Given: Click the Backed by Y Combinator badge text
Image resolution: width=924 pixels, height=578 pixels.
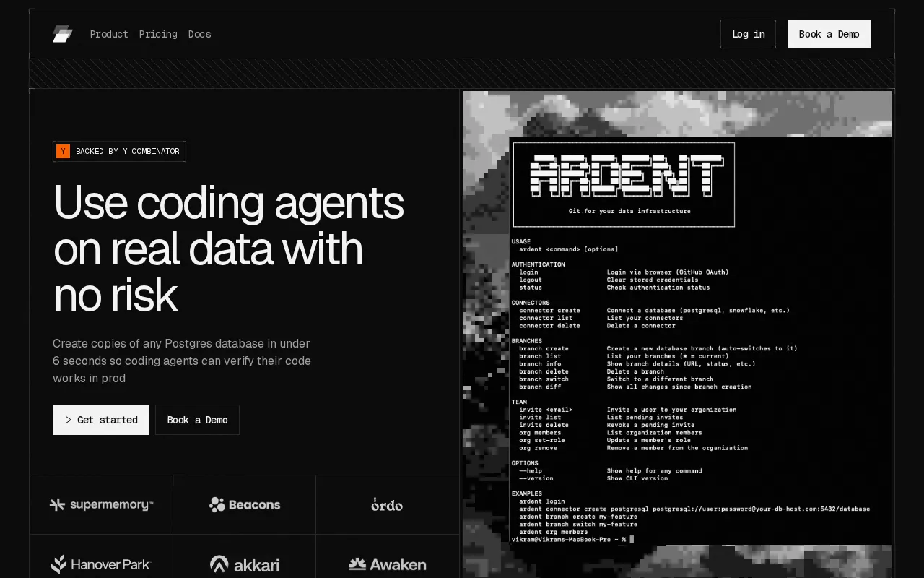Looking at the screenshot, I should 128,151.
